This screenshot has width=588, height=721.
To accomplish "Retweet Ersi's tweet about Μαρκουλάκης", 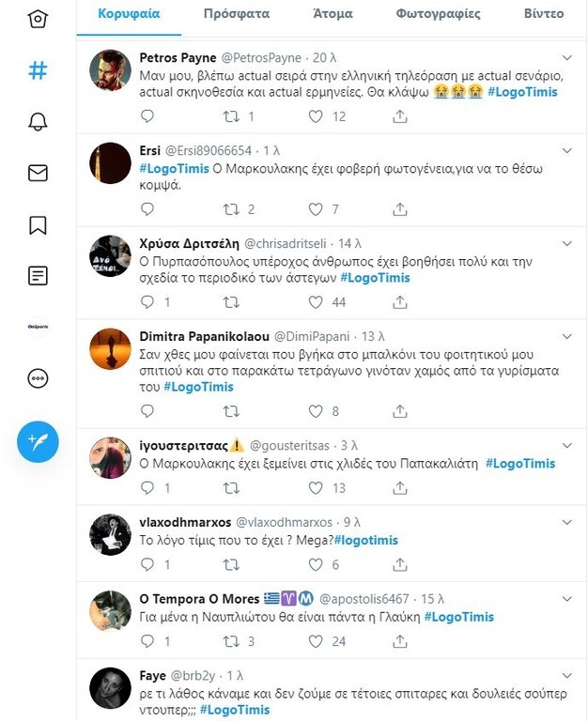I will click(x=230, y=209).
